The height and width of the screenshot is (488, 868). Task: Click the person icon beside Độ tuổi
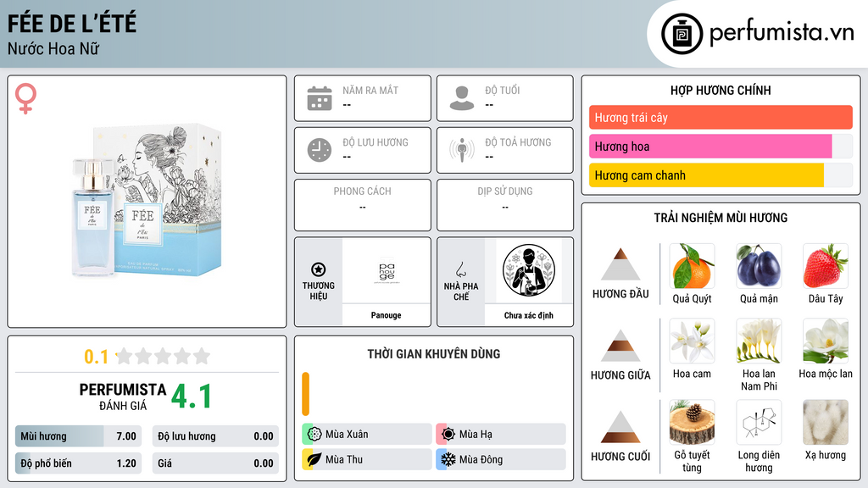(x=462, y=98)
